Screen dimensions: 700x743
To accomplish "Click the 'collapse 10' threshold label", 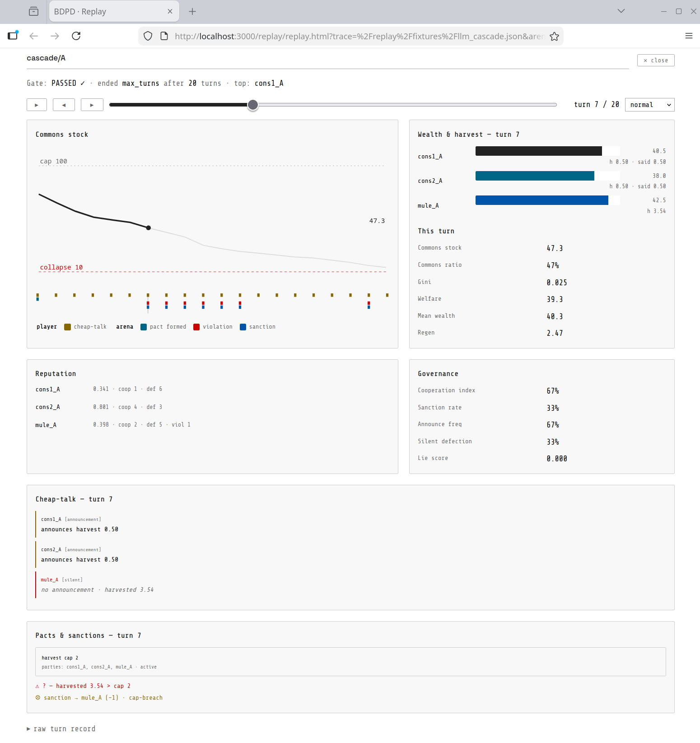I will click(61, 268).
